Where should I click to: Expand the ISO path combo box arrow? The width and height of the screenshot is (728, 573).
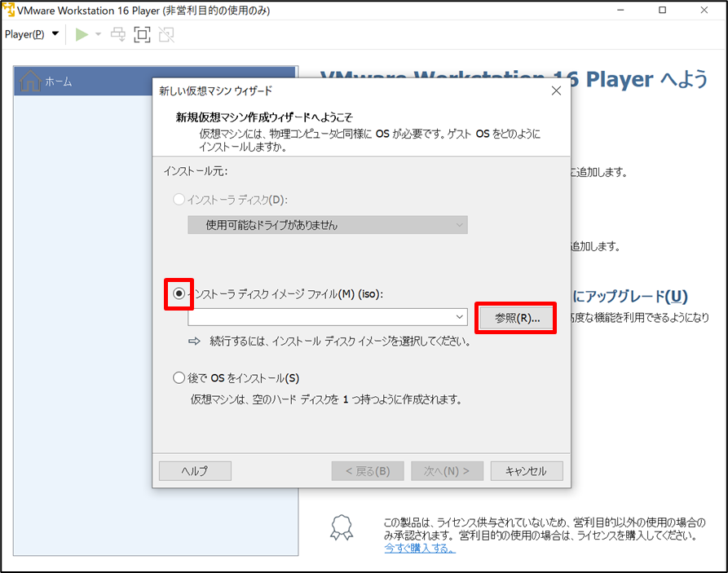pos(459,317)
